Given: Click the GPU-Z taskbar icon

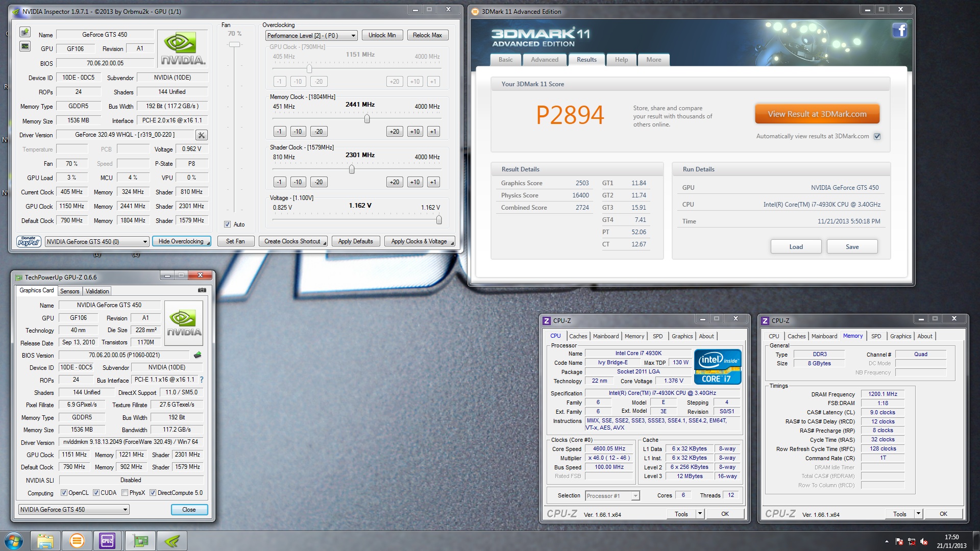Looking at the screenshot, I should point(139,541).
